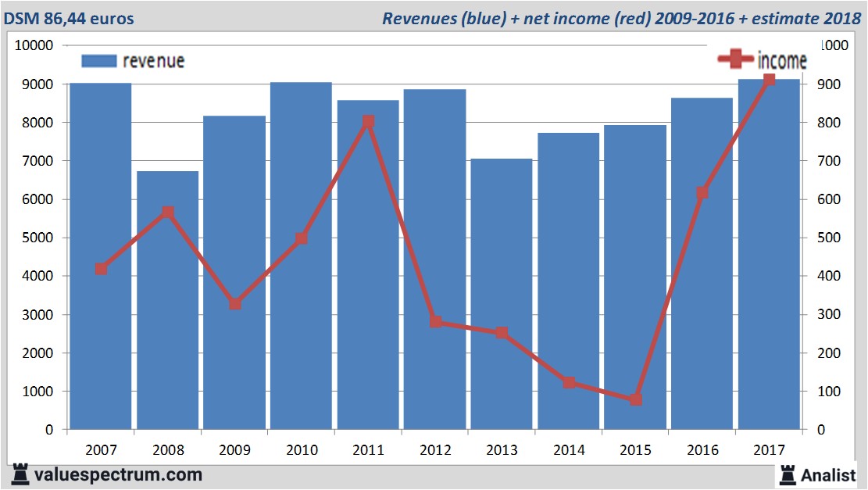868x490 pixels.
Task: Click the 2011 income peak marker
Action: point(368,121)
